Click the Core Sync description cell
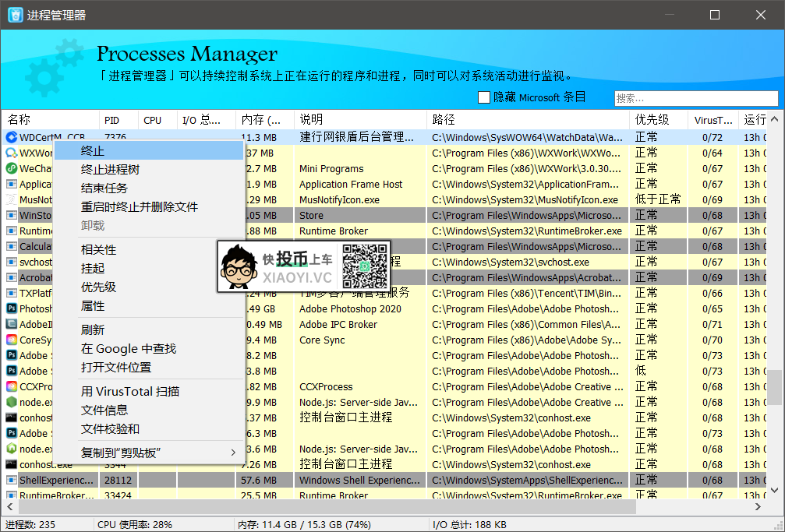785x532 pixels. pos(360,340)
